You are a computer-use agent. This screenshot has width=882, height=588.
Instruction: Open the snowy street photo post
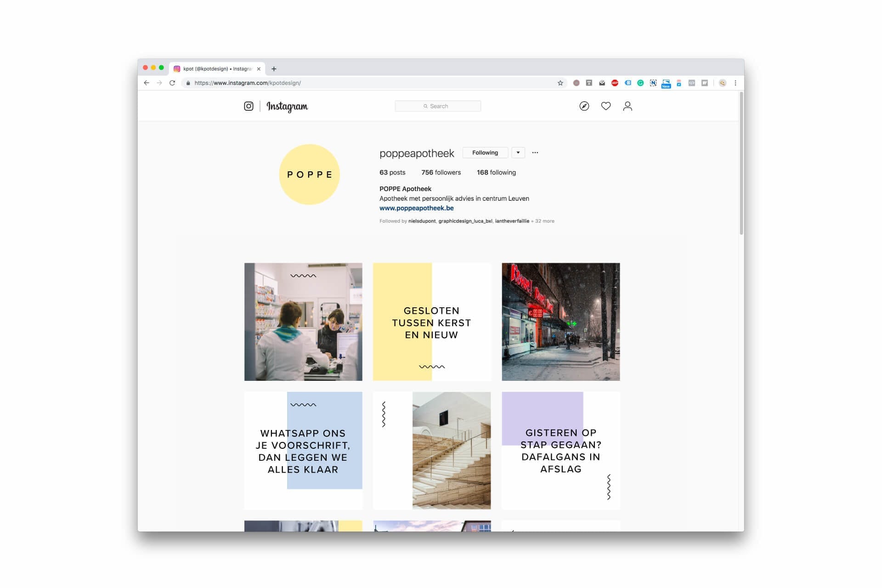click(560, 322)
